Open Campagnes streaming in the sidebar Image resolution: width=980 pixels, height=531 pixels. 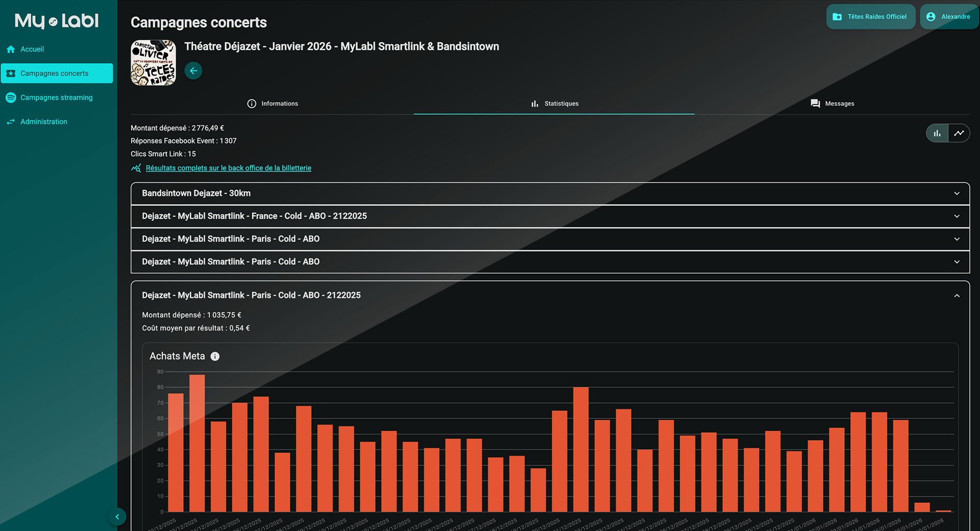tap(56, 97)
